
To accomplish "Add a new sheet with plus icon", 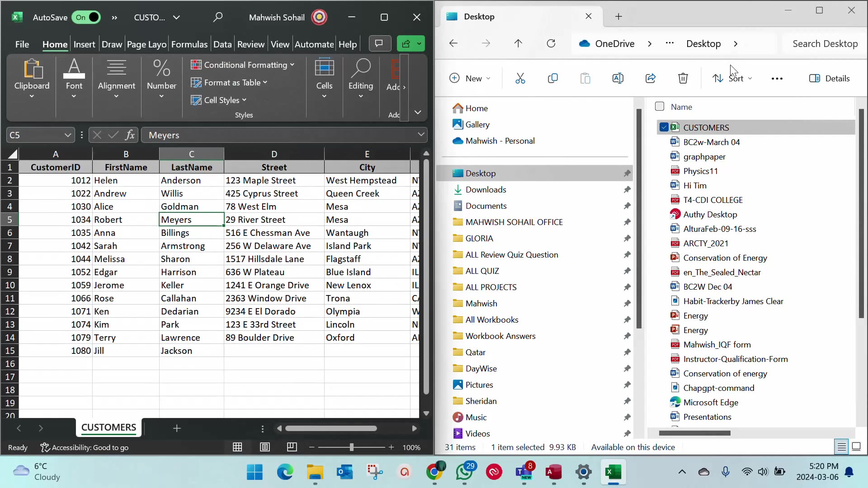I will pyautogui.click(x=177, y=428).
